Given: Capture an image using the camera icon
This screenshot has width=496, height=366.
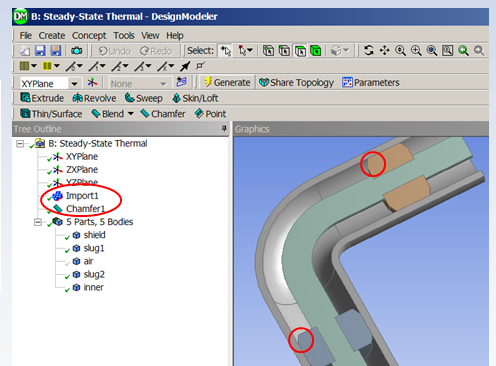Looking at the screenshot, I should coord(76,51).
